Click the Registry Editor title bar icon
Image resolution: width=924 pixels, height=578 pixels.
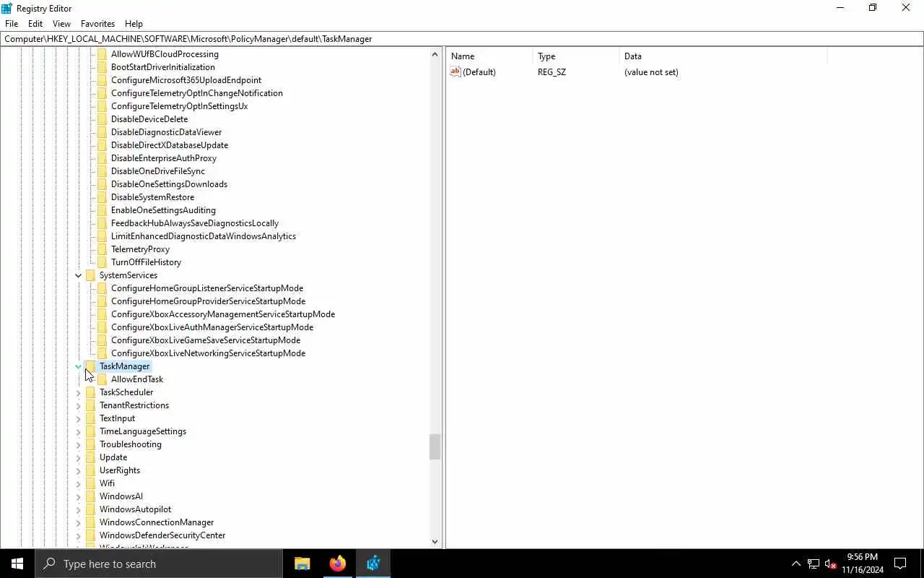click(7, 8)
